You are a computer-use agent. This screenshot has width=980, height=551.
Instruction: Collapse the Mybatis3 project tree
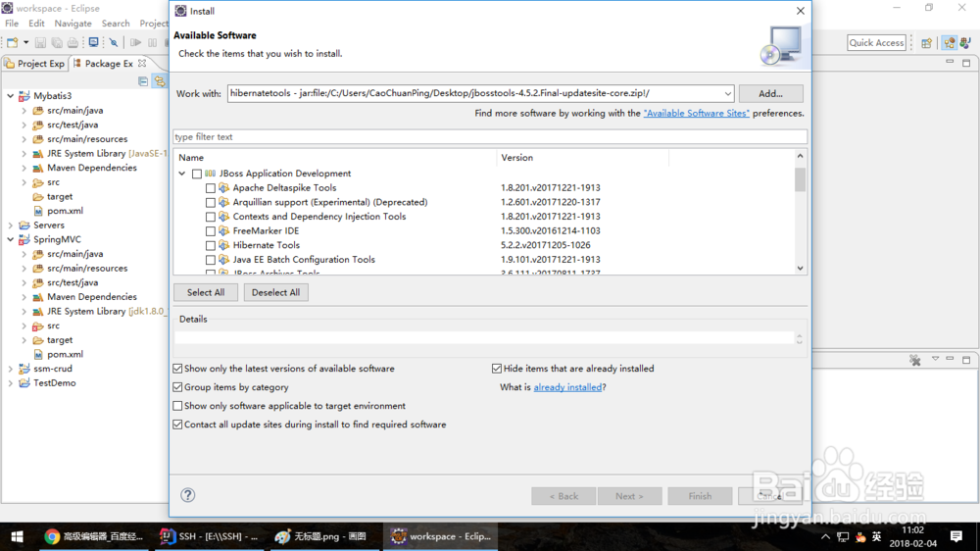11,96
